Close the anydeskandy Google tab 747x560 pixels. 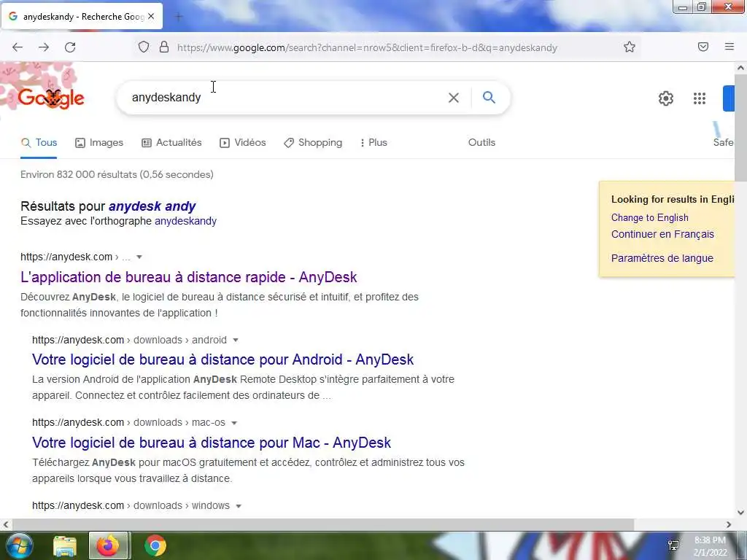point(151,16)
